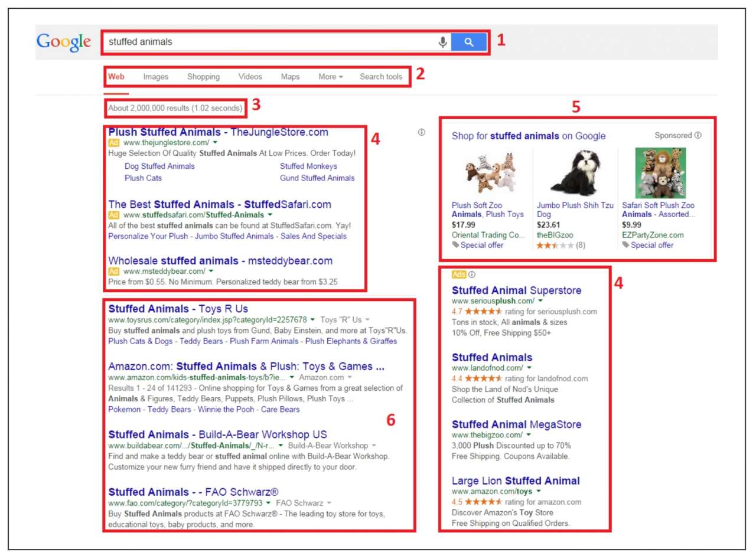The height and width of the screenshot is (556, 756).
Task: Expand the More dropdown menu
Action: (x=331, y=77)
